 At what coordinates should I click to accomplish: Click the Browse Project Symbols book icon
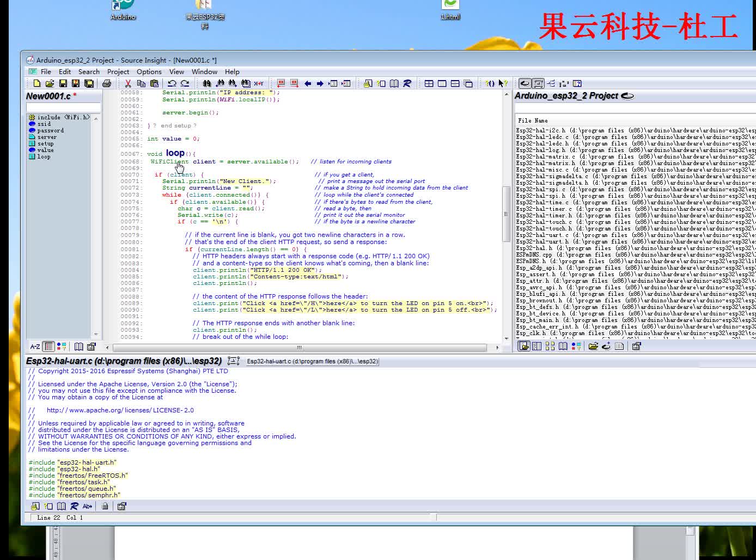(394, 83)
